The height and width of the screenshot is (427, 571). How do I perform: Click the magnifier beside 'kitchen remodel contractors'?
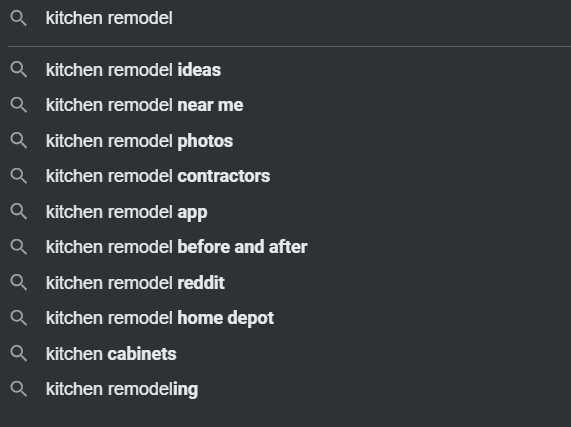pos(19,176)
